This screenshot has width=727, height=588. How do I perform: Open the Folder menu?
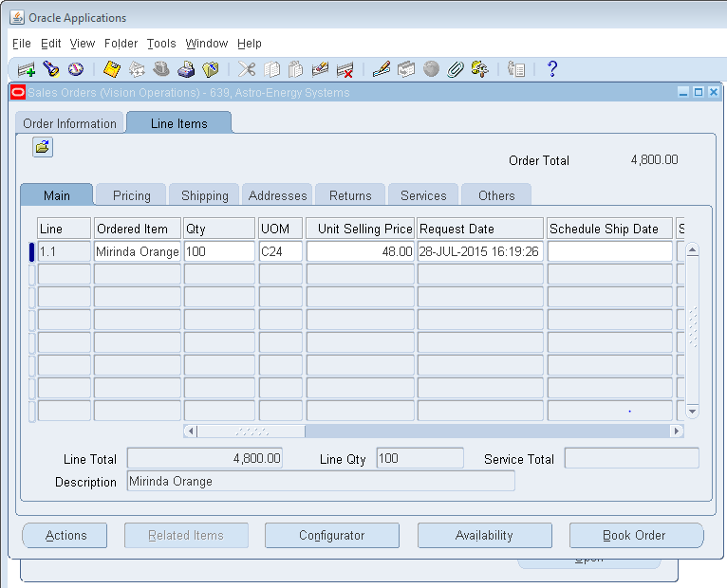coord(121,44)
